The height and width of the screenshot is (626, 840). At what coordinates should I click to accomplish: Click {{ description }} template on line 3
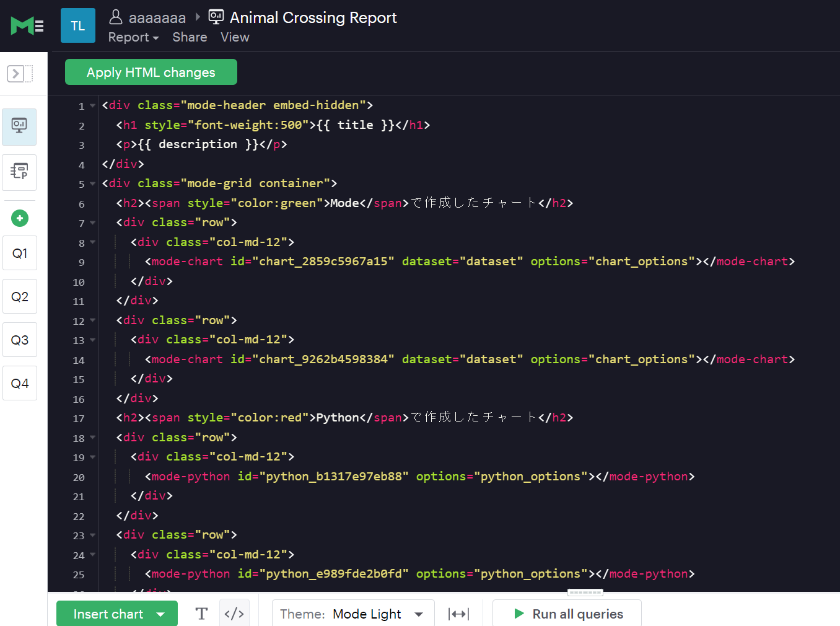(198, 144)
